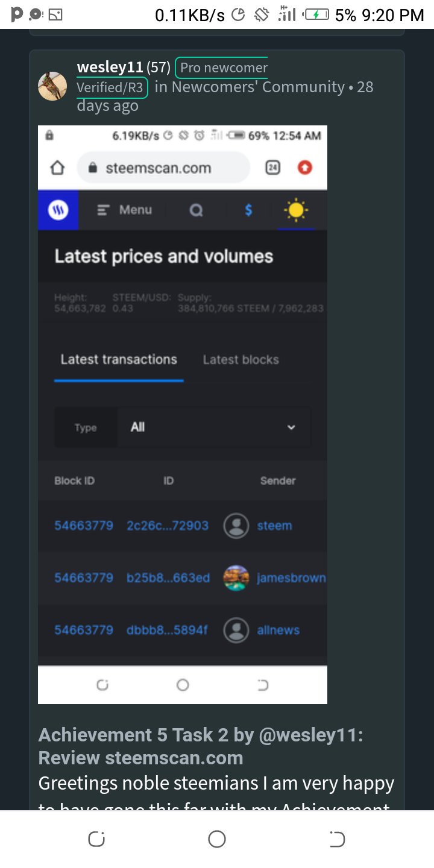Tap the steemscan.com address bar
434x868 pixels.
point(163,168)
